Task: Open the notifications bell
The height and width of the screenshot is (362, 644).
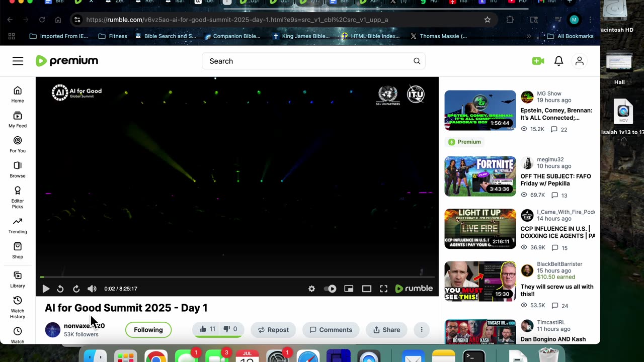Action: [x=558, y=61]
